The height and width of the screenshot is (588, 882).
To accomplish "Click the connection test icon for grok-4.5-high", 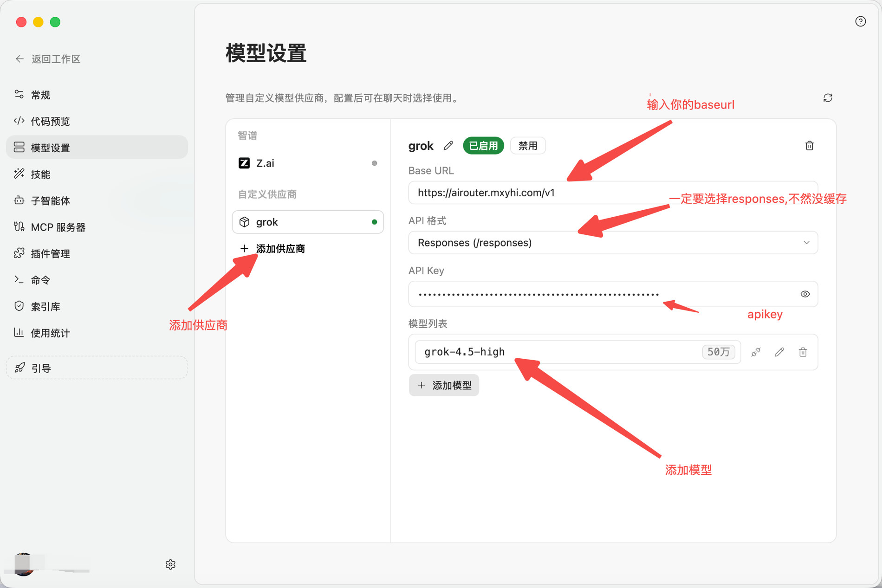I will click(756, 352).
